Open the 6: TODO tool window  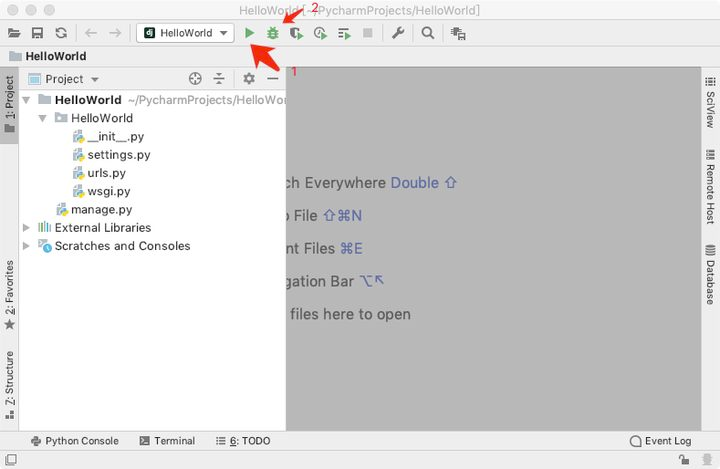click(x=243, y=441)
